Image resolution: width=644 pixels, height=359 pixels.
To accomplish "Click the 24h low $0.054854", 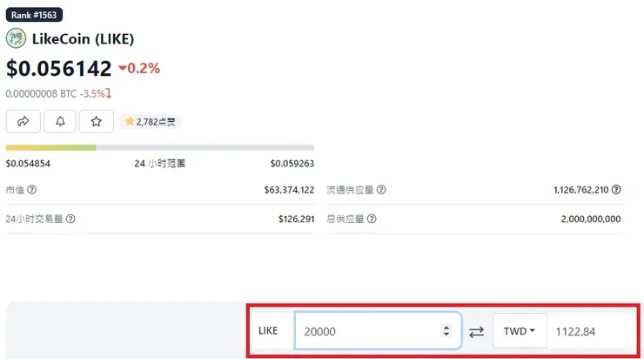I will click(28, 164).
